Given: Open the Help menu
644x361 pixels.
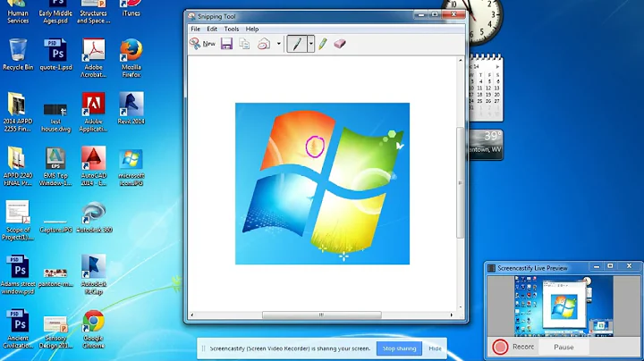Looking at the screenshot, I should [x=251, y=29].
